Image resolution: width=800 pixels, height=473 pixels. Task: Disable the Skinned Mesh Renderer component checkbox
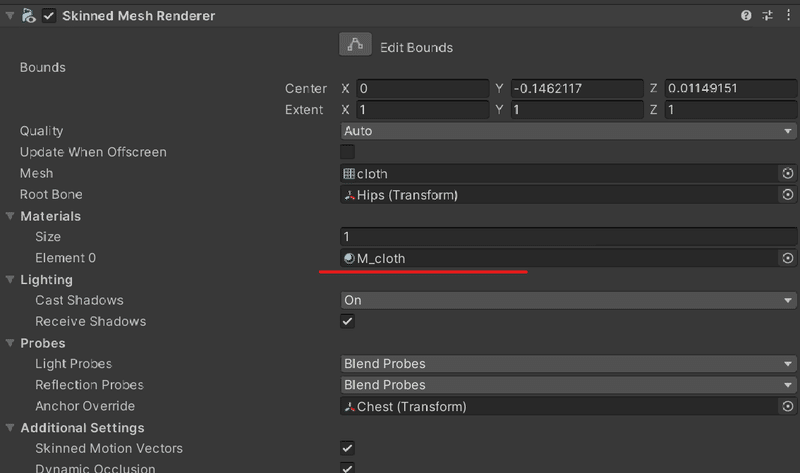(x=49, y=16)
